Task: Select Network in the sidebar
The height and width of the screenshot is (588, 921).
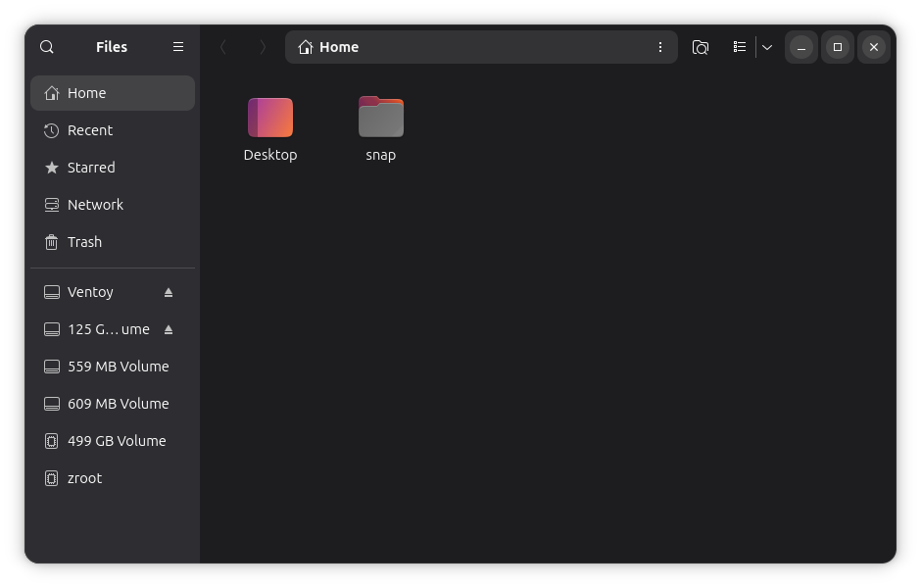Action: (x=95, y=205)
